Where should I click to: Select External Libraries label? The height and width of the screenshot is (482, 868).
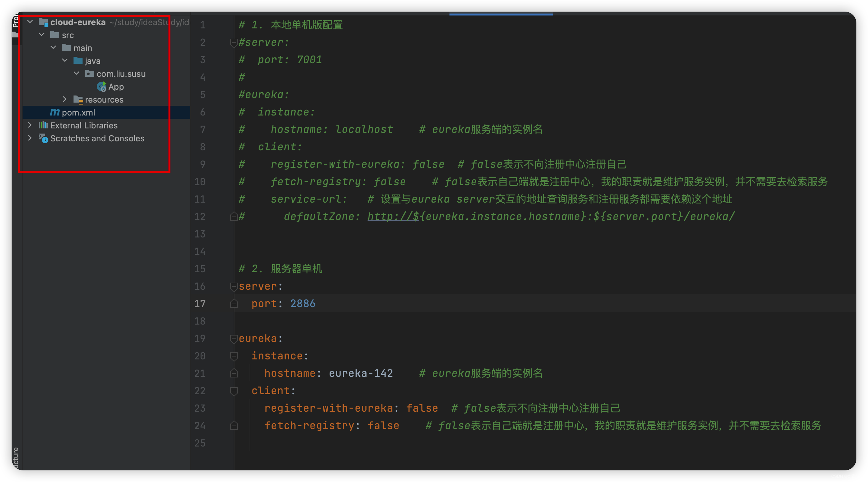pos(84,126)
